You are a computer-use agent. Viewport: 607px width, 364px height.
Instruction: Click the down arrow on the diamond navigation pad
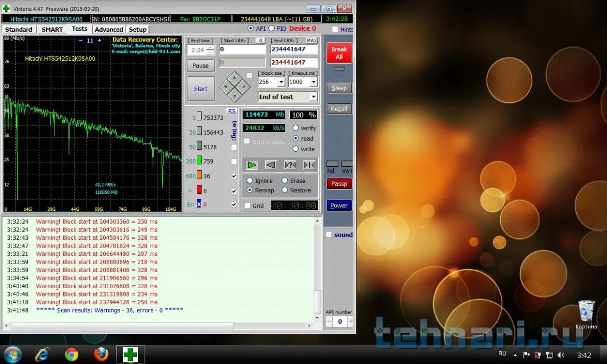[x=234, y=96]
